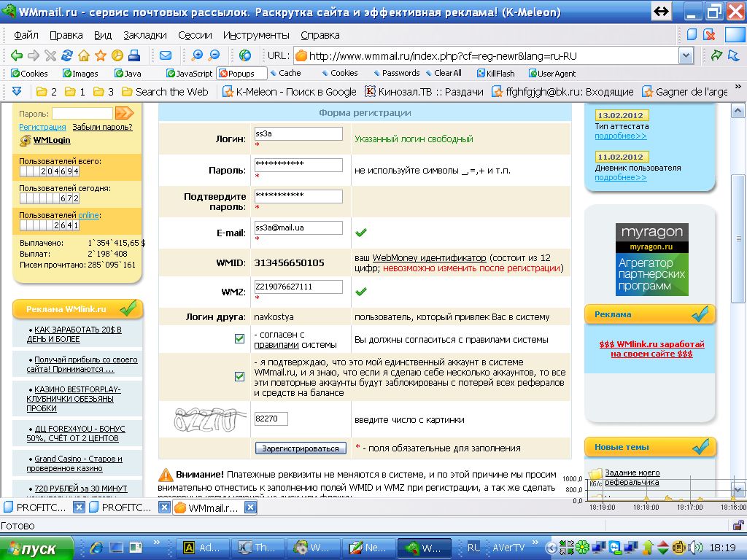
Task: Click the Windows пуск start button
Action: 36,548
